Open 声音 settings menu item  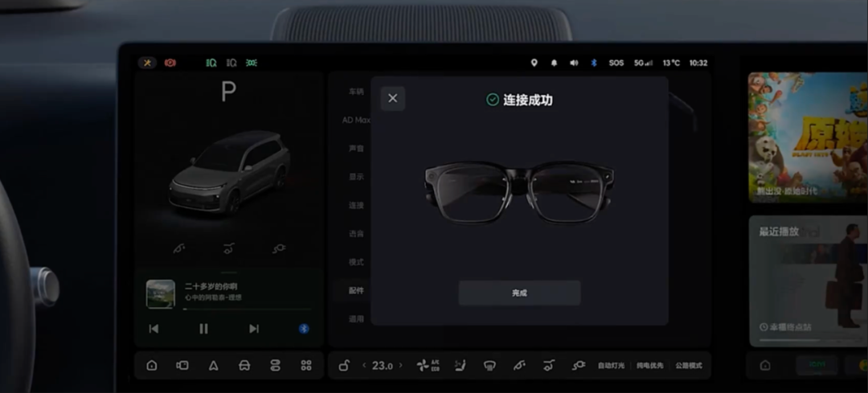tap(356, 149)
